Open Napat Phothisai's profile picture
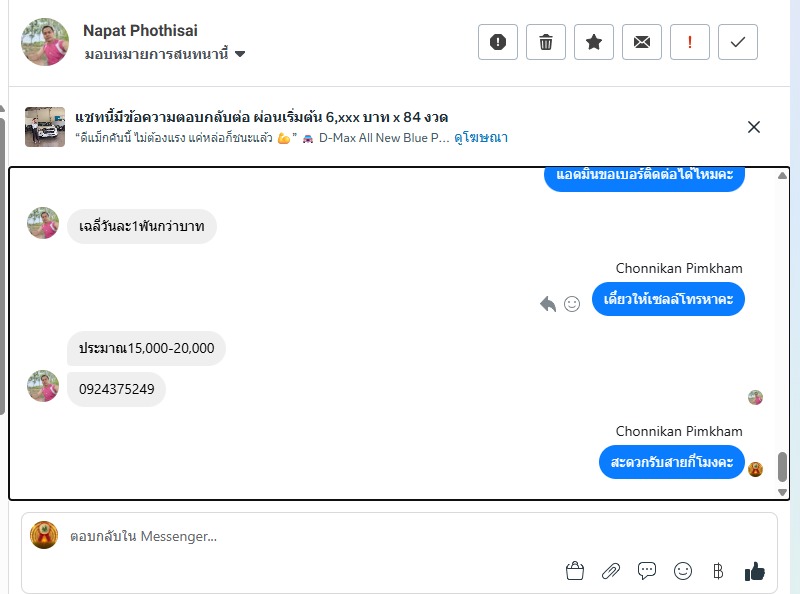Screen dimensions: 800x594 tap(45, 42)
